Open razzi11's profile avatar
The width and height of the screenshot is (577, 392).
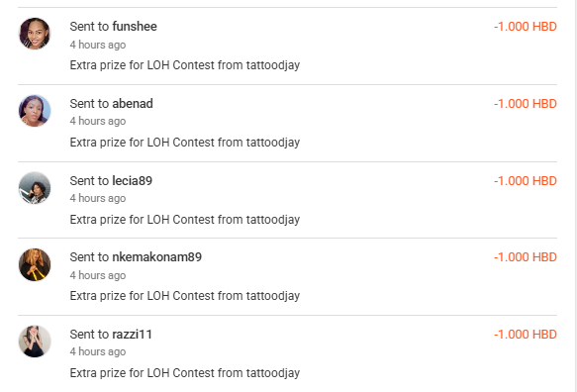(35, 342)
